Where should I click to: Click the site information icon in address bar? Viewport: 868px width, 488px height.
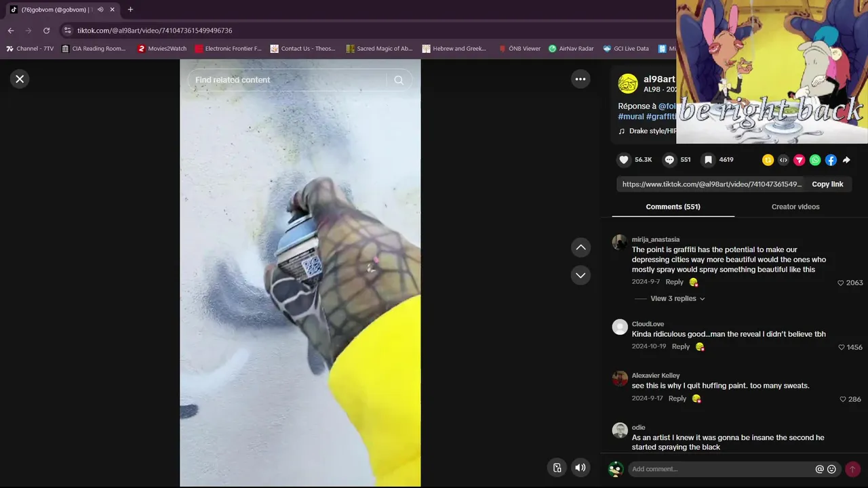66,30
